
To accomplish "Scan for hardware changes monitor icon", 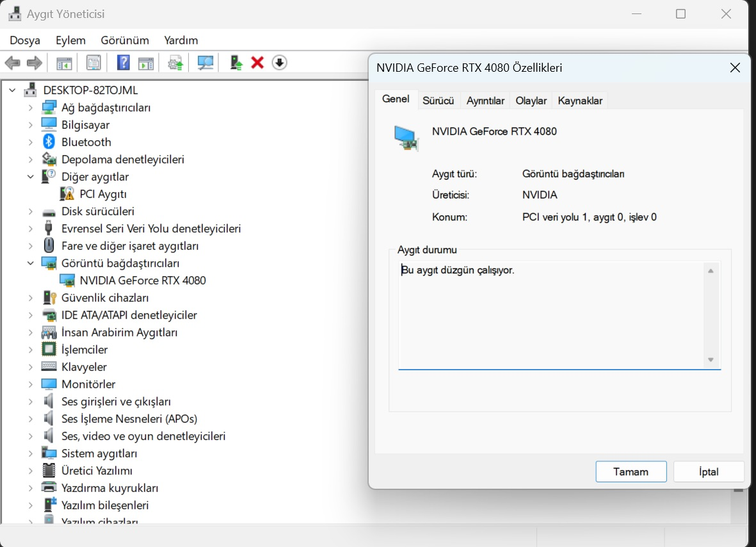I will click(x=205, y=63).
